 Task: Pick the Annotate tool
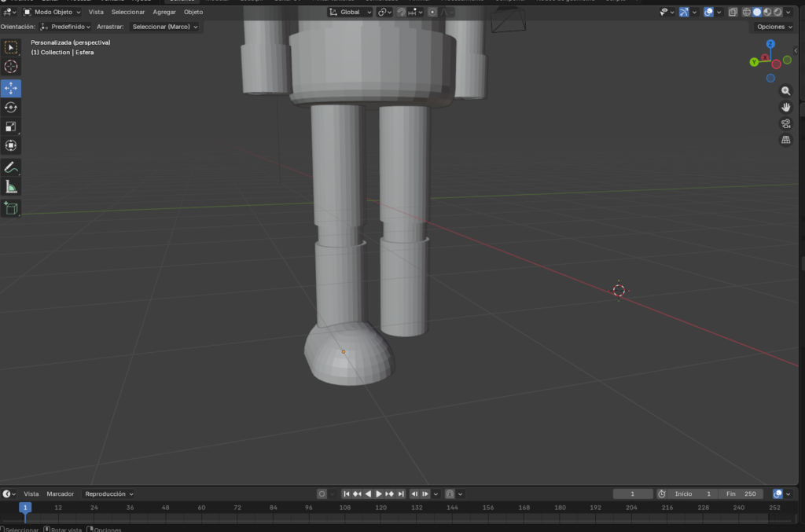[x=10, y=167]
